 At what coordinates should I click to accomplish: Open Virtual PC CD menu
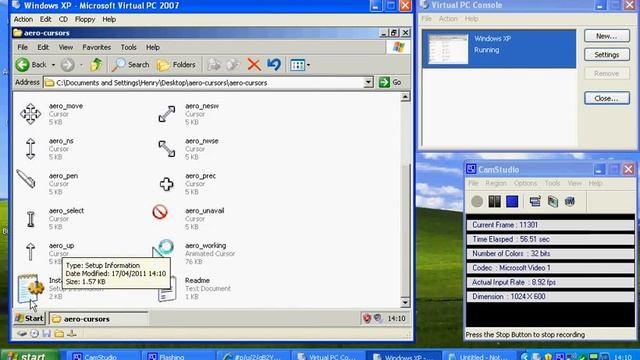click(x=63, y=19)
